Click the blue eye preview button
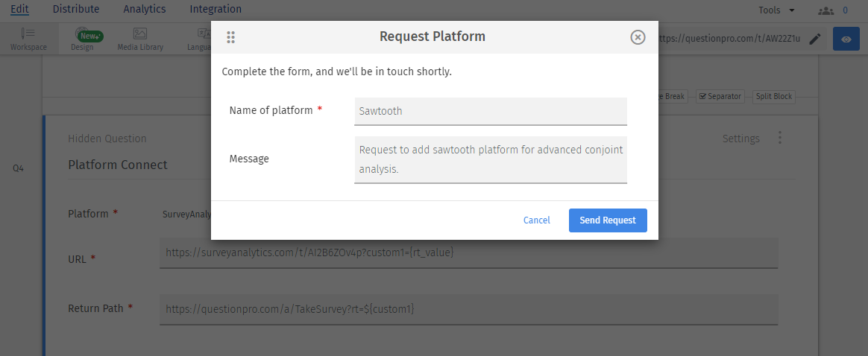 (x=846, y=39)
